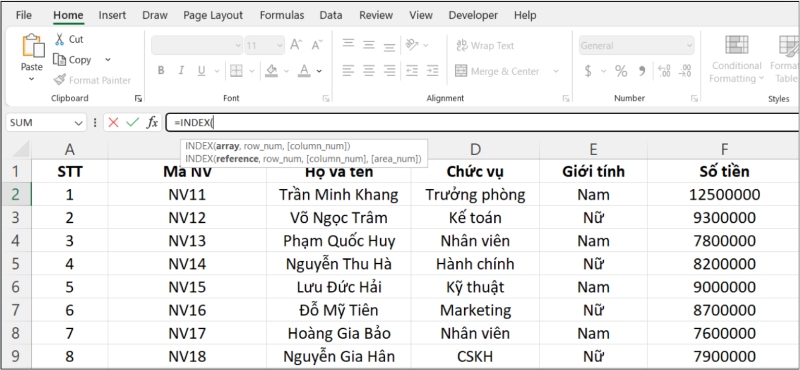Switch to the Data tab
800x370 pixels.
[x=331, y=15]
